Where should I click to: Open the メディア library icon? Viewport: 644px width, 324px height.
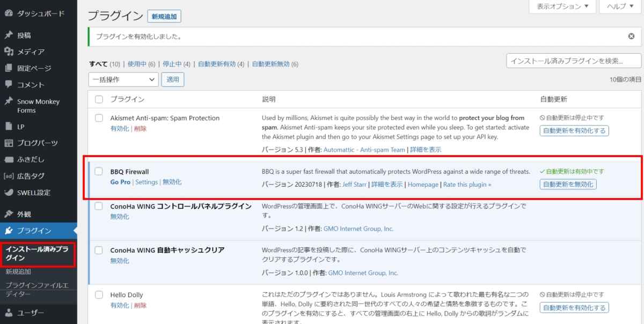click(x=8, y=51)
